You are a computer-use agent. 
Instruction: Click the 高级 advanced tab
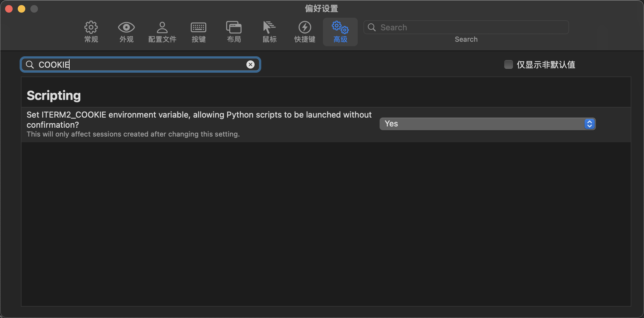340,31
